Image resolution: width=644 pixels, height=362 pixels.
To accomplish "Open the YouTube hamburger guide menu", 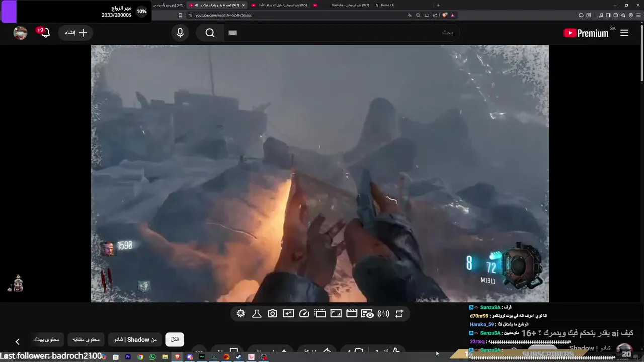I will click(624, 33).
